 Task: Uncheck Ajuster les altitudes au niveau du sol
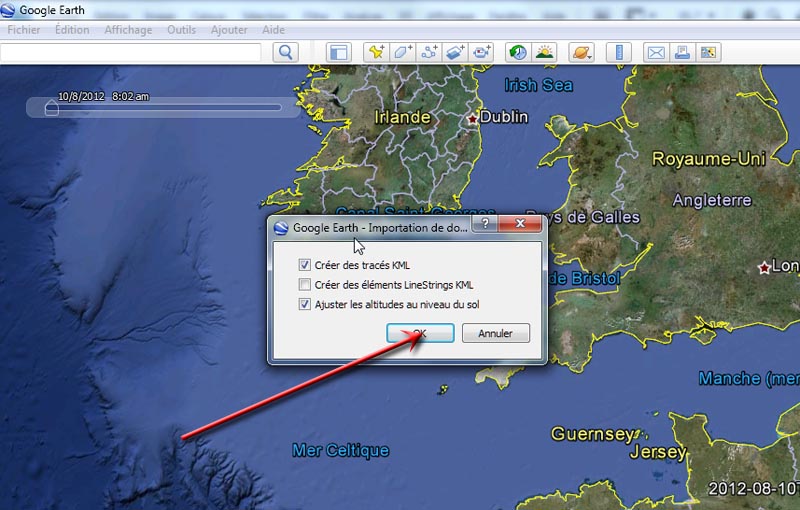click(305, 304)
